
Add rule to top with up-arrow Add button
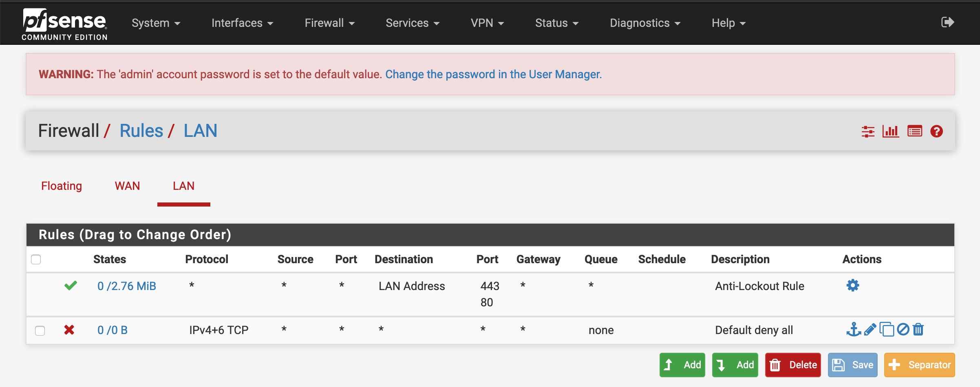pos(682,365)
